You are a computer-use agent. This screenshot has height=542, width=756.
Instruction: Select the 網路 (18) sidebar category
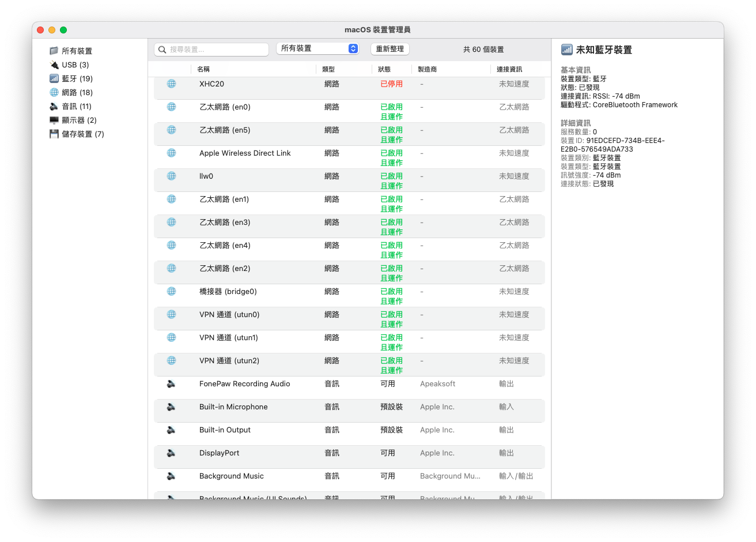coord(77,93)
